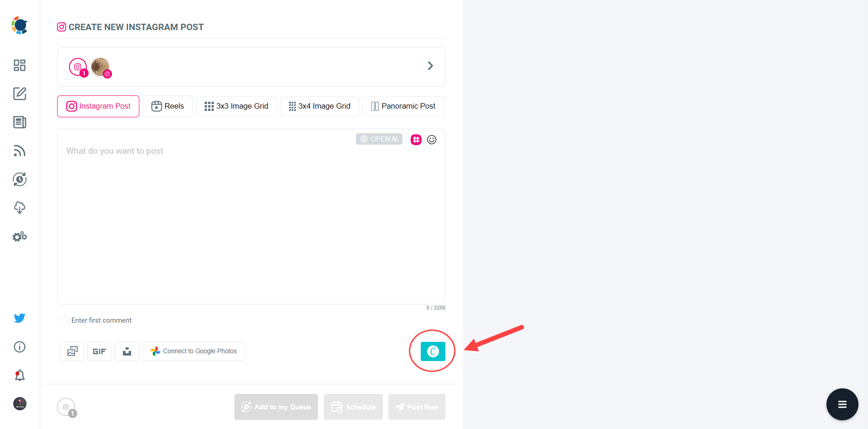Select the queue scheduling icon in sidebar
The width and height of the screenshot is (868, 429).
[19, 179]
